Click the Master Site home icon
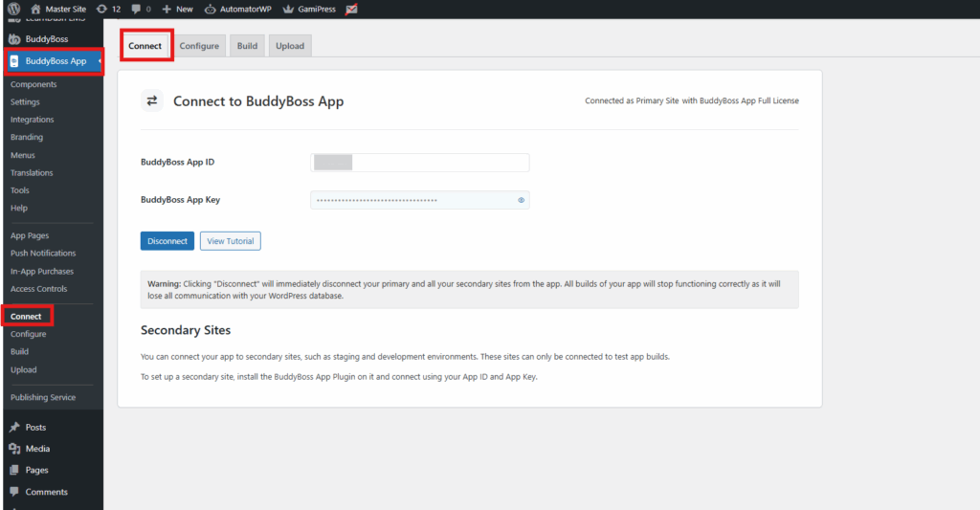This screenshot has width=980, height=510. point(36,9)
